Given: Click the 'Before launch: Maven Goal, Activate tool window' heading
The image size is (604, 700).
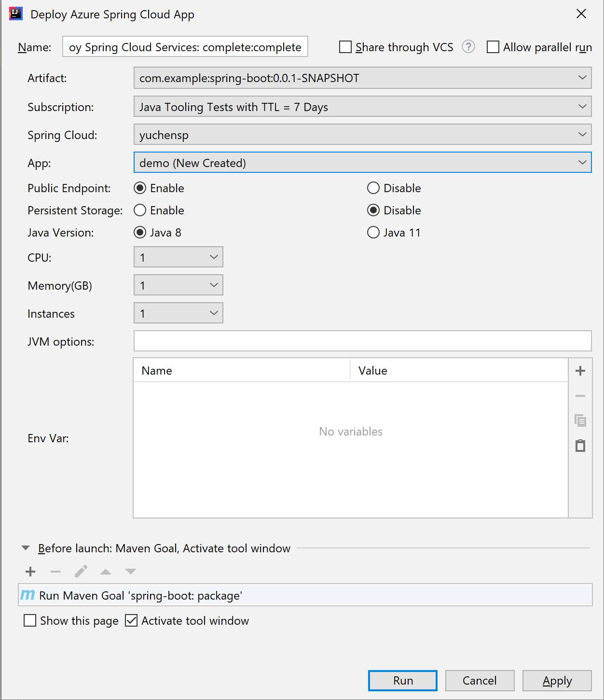Looking at the screenshot, I should tap(164, 548).
